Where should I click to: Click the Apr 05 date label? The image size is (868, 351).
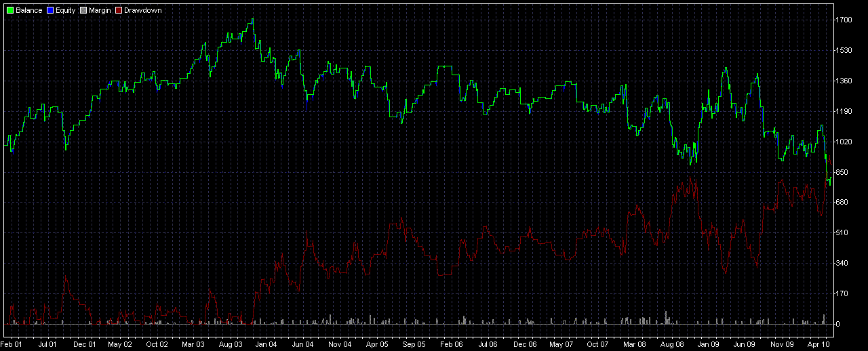[376, 344]
